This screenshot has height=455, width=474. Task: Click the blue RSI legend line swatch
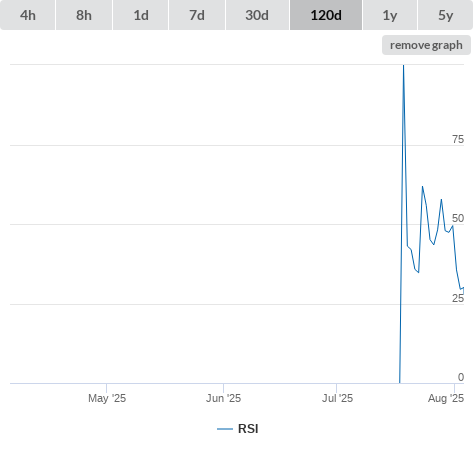(225, 429)
